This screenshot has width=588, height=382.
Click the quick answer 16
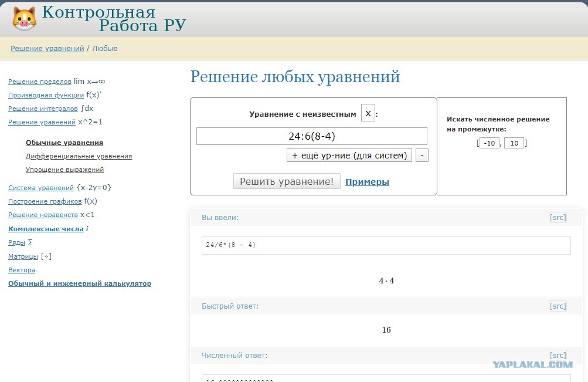[386, 330]
